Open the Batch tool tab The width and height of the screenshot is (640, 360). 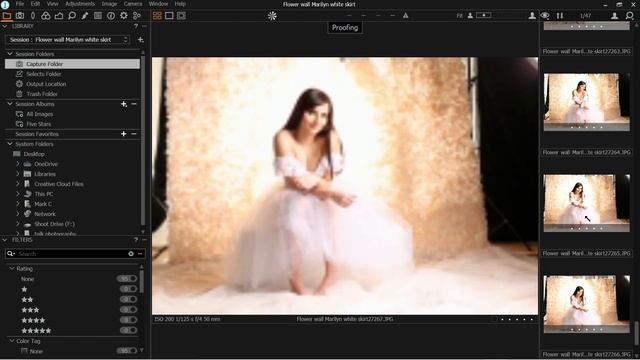pyautogui.click(x=137, y=16)
